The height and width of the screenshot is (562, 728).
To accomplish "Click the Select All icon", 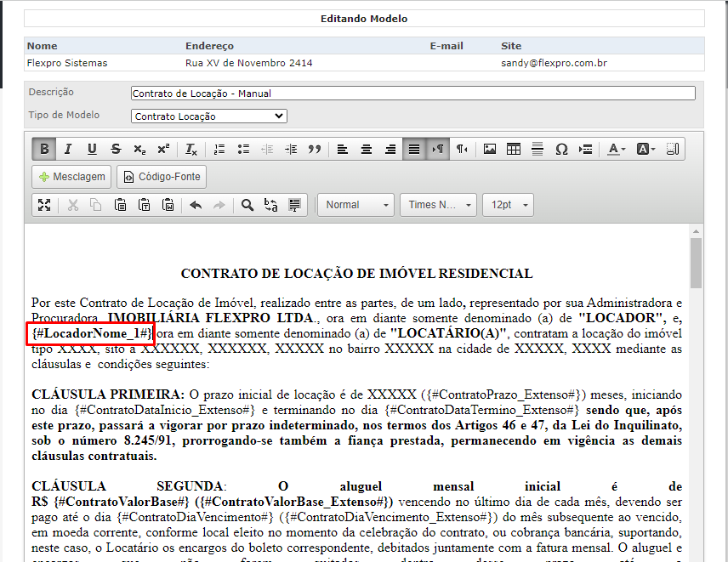I will (x=295, y=205).
